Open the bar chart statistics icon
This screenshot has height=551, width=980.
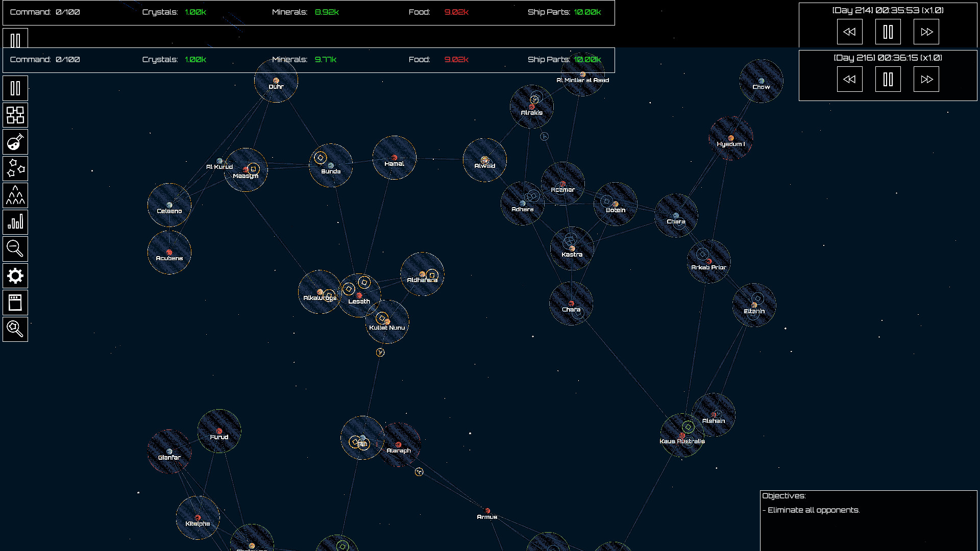[x=15, y=222]
